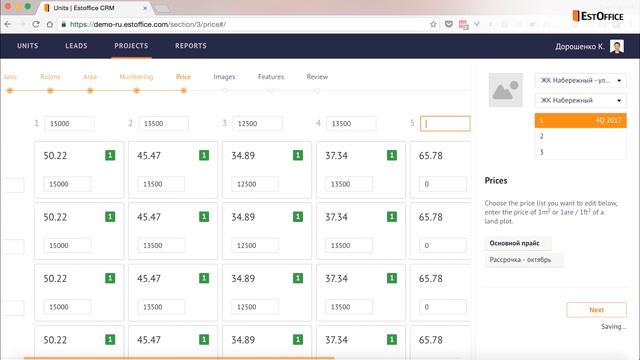The height and width of the screenshot is (360, 640).
Task: Select the Price wizard step label
Action: [x=183, y=77]
